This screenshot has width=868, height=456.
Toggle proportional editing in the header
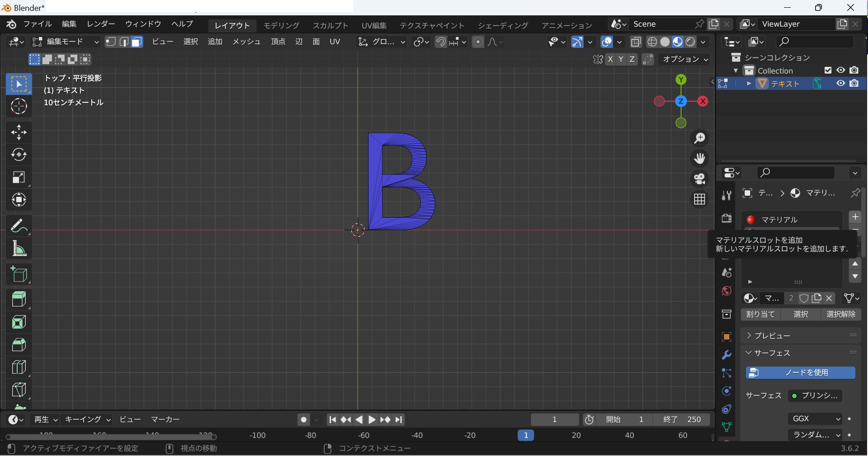pyautogui.click(x=478, y=42)
